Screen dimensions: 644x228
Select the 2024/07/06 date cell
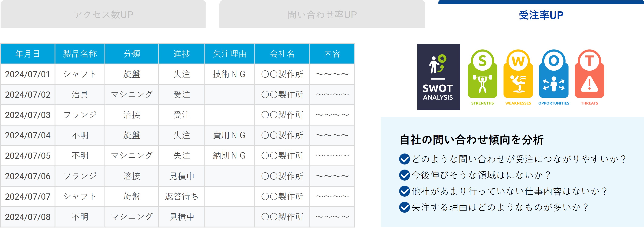click(28, 176)
